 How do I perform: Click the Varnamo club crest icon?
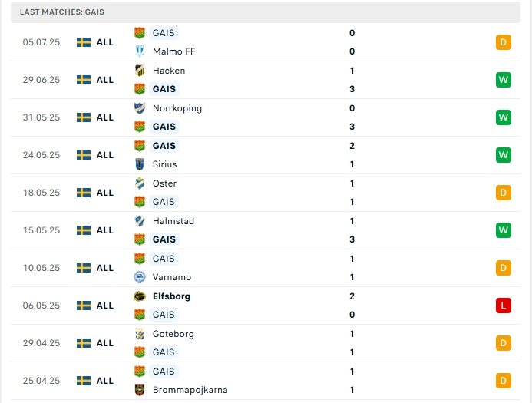click(x=140, y=277)
